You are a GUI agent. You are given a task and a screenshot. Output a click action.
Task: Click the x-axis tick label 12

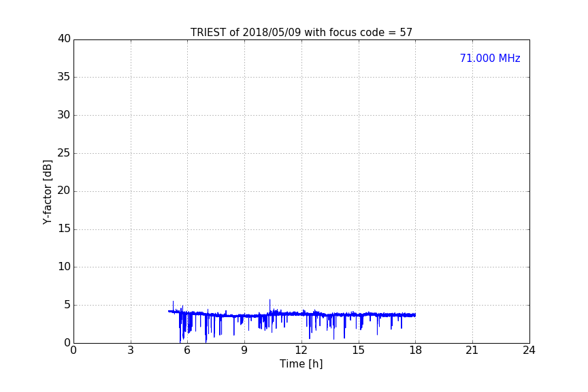pos(301,350)
